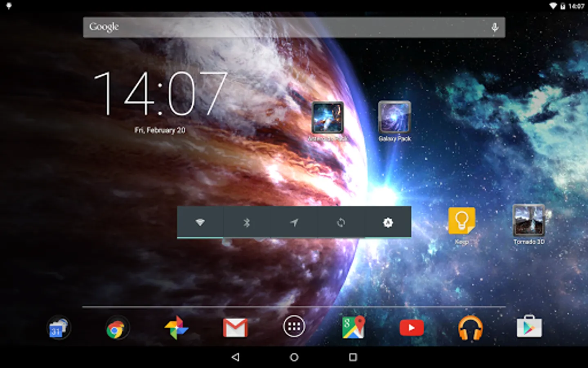Open the app drawer

point(294,327)
